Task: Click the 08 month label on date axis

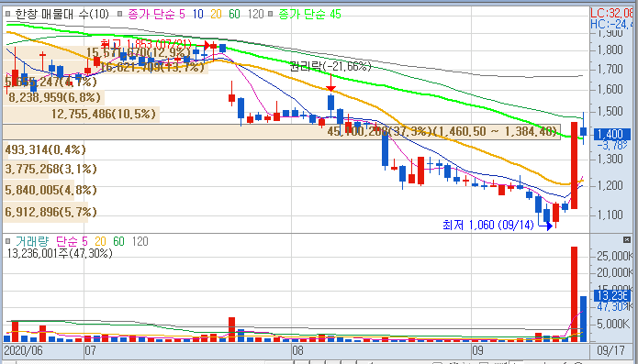Action: pyautogui.click(x=298, y=350)
